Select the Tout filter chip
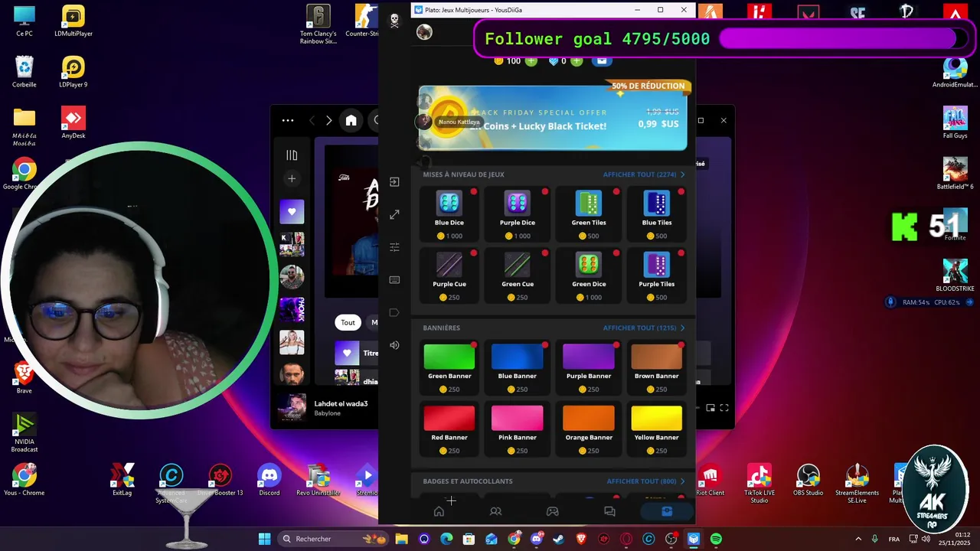 348,322
